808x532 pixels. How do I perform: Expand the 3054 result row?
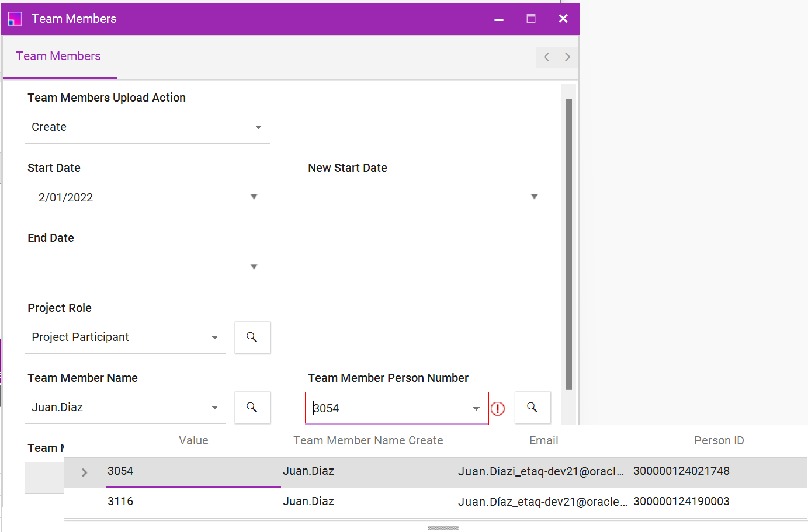84,472
